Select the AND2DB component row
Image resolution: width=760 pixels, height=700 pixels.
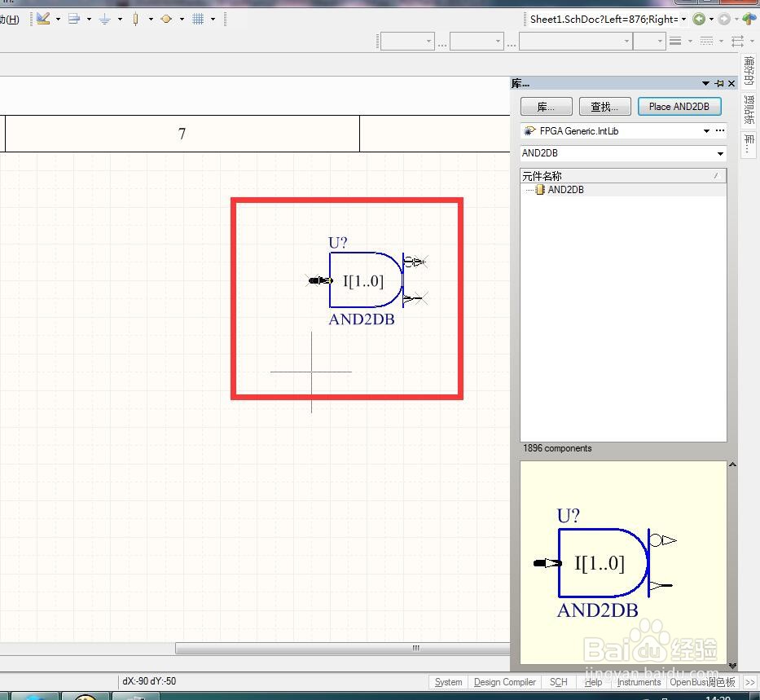click(623, 190)
